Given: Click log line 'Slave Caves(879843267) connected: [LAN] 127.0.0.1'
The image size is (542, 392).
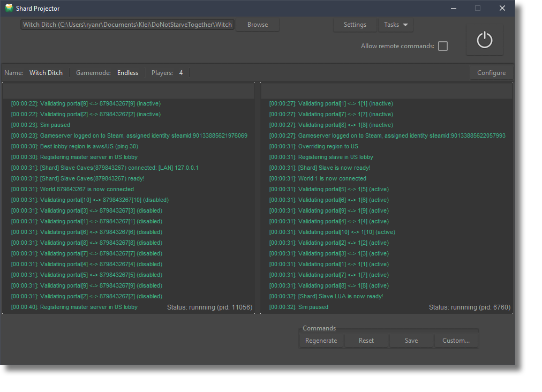Looking at the screenshot, I should click(105, 168).
